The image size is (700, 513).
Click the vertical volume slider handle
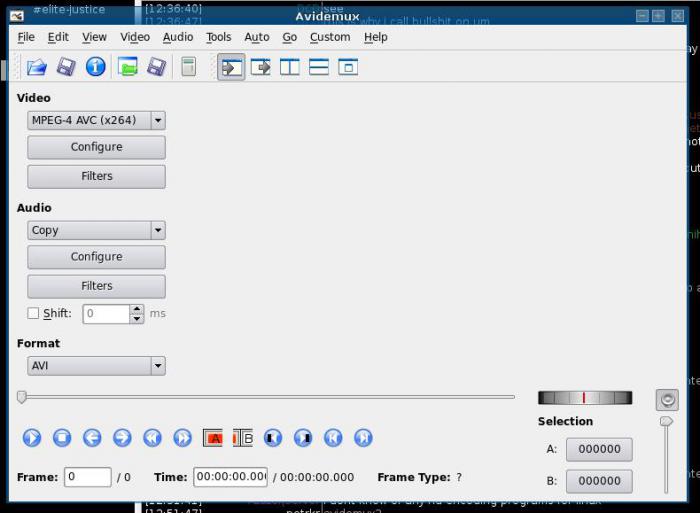click(666, 421)
